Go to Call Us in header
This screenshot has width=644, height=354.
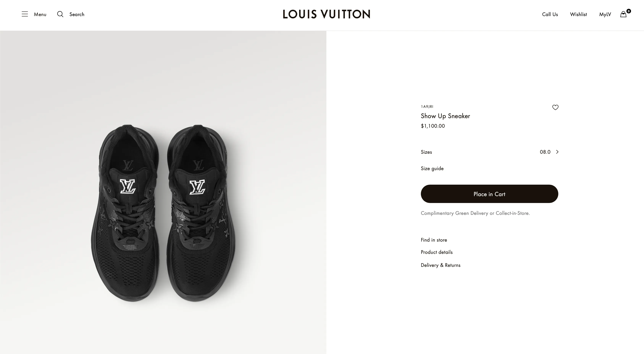click(x=550, y=14)
